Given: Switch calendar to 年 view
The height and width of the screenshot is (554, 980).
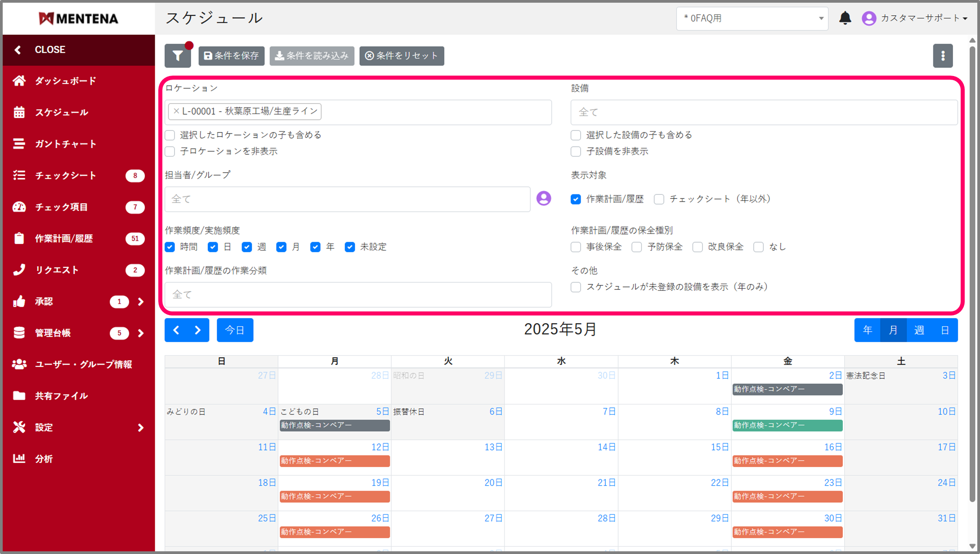Looking at the screenshot, I should pyautogui.click(x=868, y=330).
